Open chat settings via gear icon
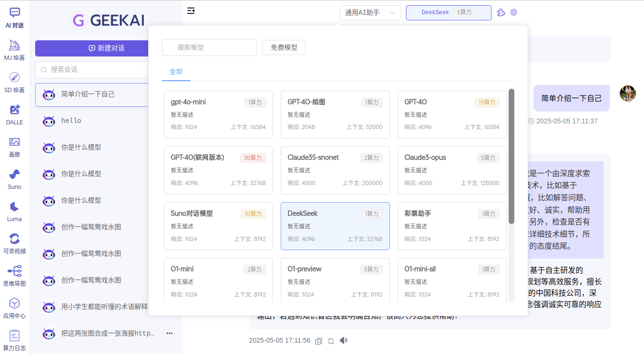The image size is (644, 354). (513, 13)
